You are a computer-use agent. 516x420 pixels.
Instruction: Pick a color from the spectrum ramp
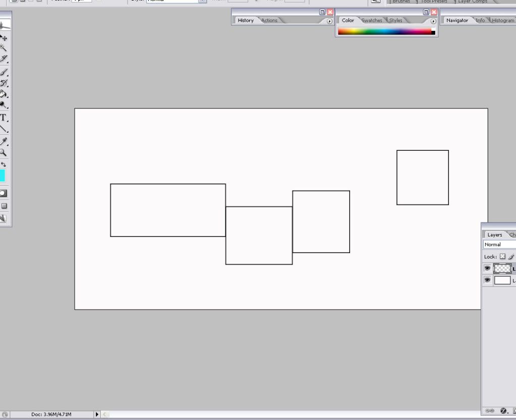tap(384, 32)
